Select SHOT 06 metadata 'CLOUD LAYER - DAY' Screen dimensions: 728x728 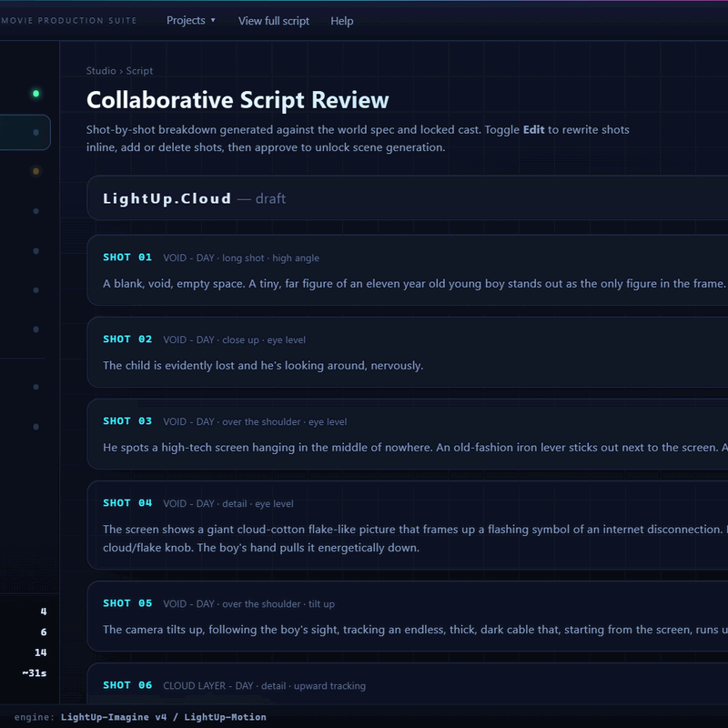208,686
